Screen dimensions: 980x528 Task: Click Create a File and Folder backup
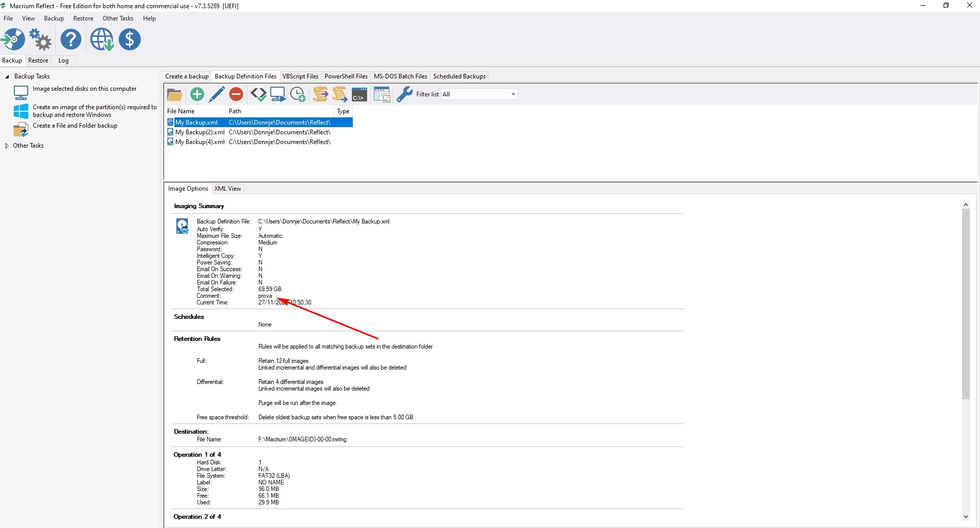[x=75, y=126]
